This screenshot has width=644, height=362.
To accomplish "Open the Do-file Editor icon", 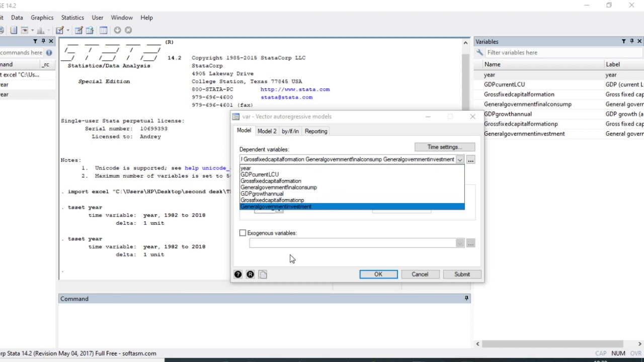I will click(60, 30).
